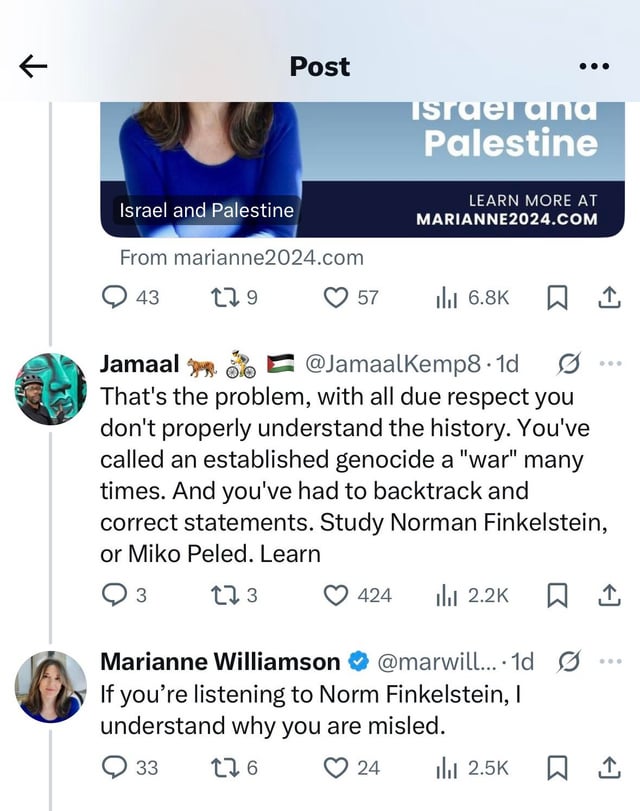The image size is (640, 811).
Task: Go back using the left arrow
Action: (x=33, y=67)
